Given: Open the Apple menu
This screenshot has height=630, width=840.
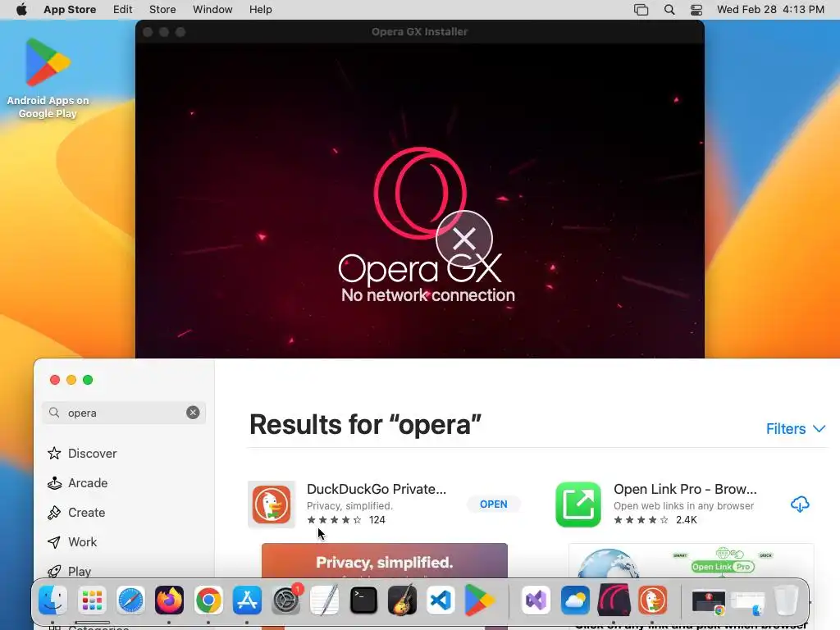Looking at the screenshot, I should pos(21,10).
